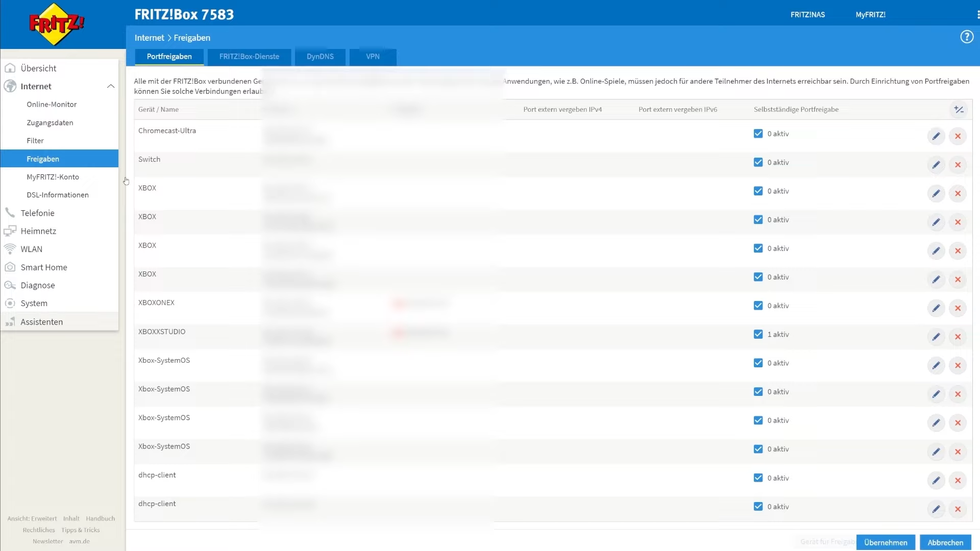980x551 pixels.
Task: Expand the Heimnetz menu
Action: [38, 231]
